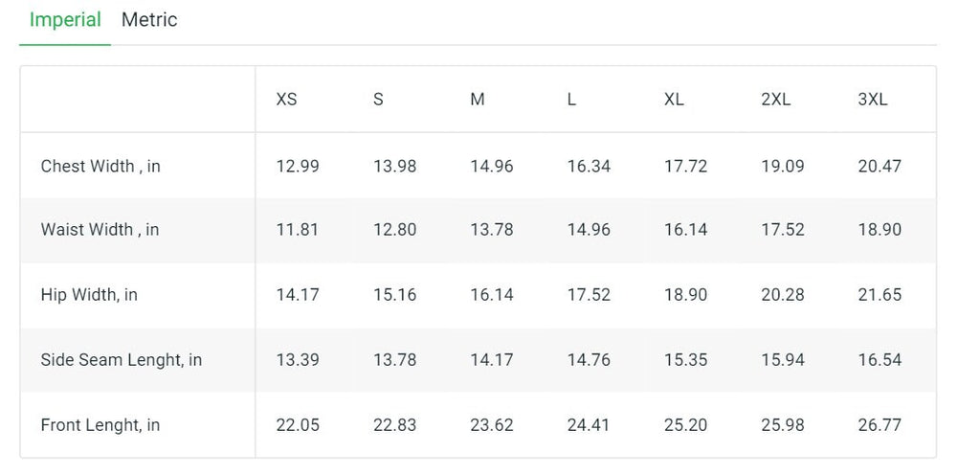The width and height of the screenshot is (980, 476).
Task: Switch to the Metric tab
Action: 149,20
